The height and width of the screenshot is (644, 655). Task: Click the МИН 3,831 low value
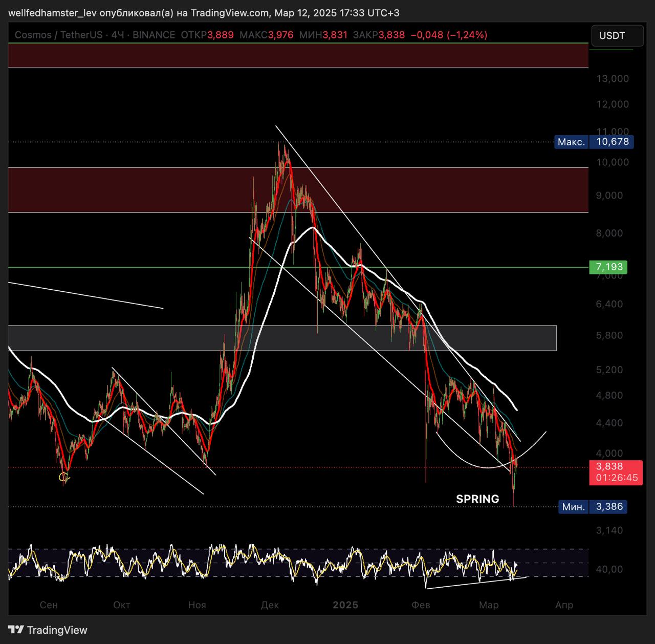[x=323, y=35]
